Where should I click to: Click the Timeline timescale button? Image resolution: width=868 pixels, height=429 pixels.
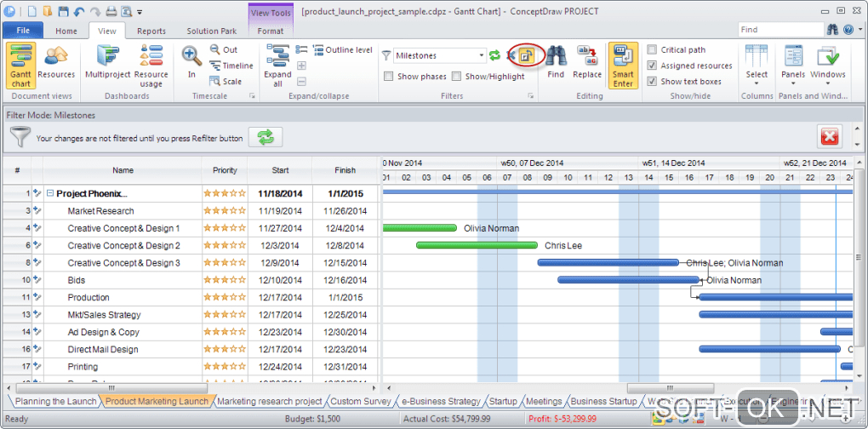(x=231, y=66)
